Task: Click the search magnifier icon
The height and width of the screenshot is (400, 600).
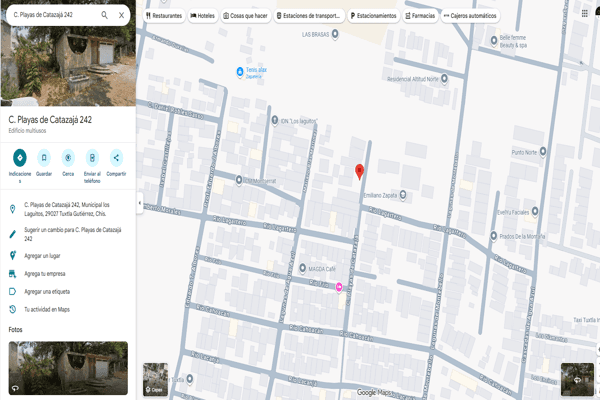Action: (105, 16)
